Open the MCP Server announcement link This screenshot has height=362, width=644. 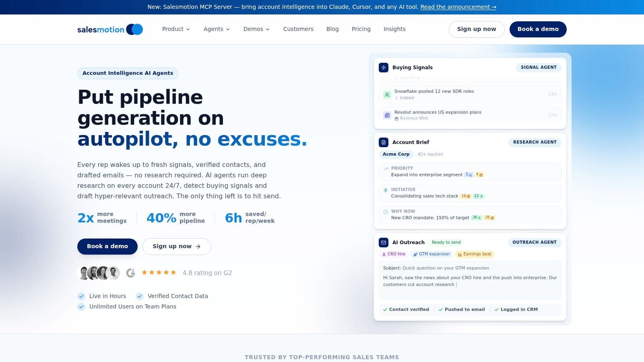click(x=458, y=7)
